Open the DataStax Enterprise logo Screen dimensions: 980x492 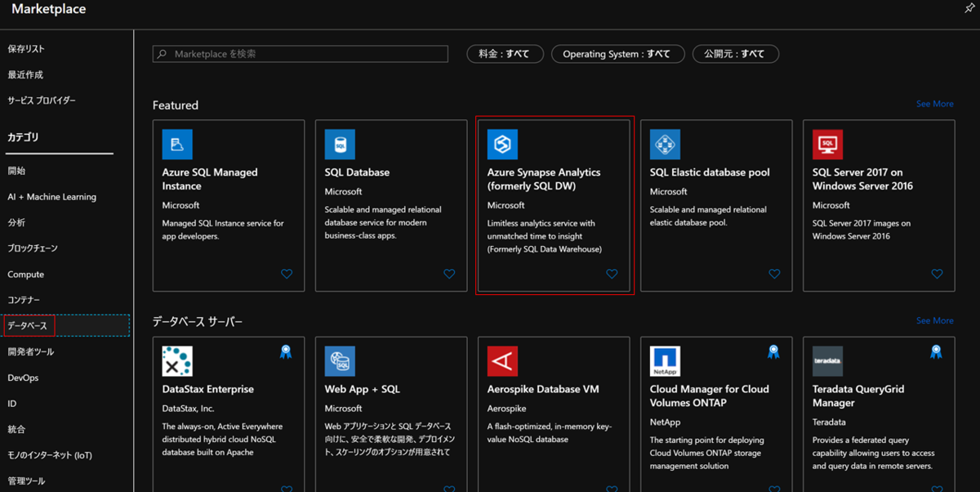[177, 361]
